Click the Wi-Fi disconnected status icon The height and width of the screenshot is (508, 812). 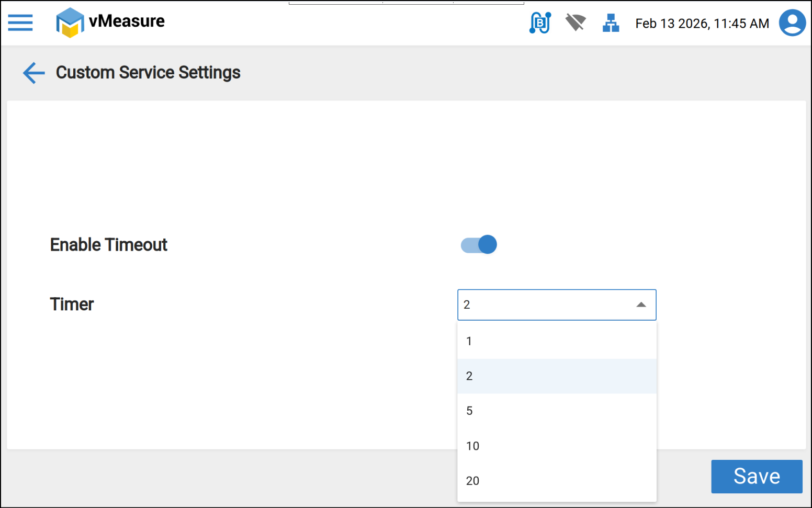coord(575,23)
